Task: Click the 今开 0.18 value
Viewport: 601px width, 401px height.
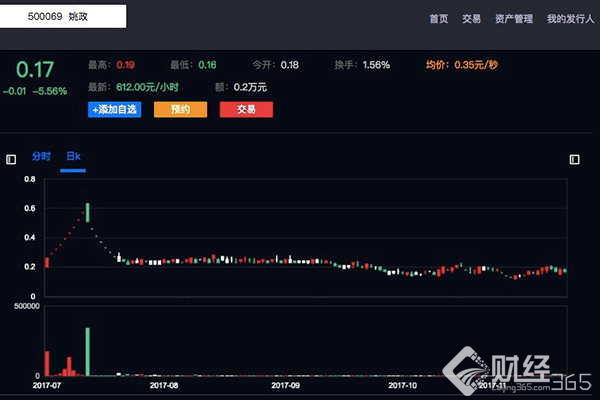Action: coord(290,65)
